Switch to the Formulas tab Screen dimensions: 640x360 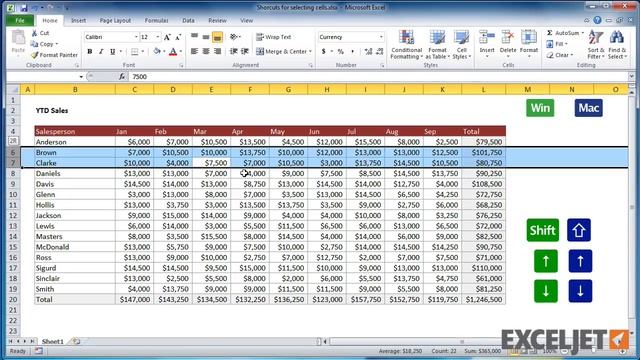coord(156,20)
